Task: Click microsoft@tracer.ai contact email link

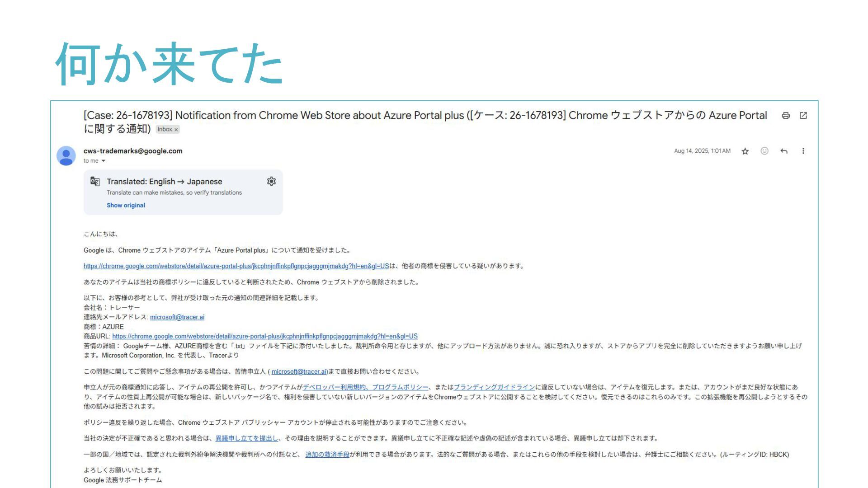Action: coord(177,317)
